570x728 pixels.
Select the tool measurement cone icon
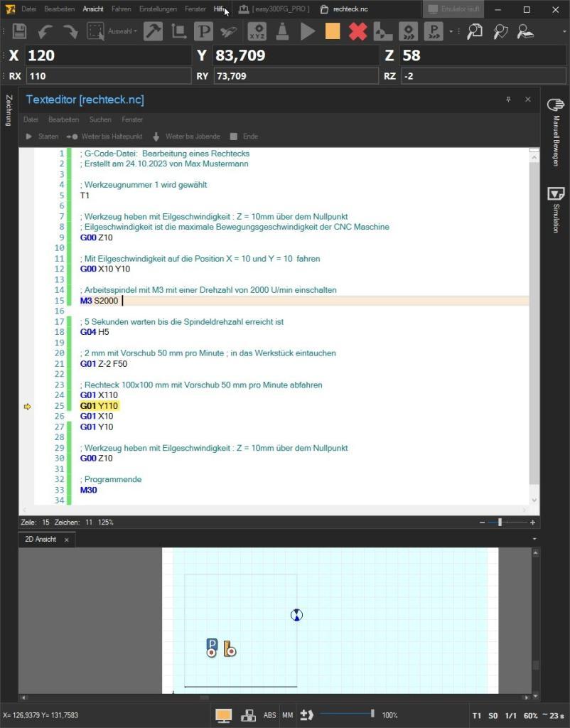pos(281,32)
